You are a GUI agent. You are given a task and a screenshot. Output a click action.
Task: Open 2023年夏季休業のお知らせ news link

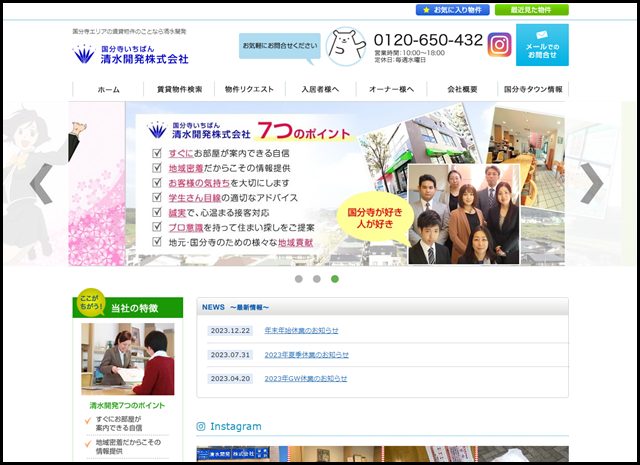point(306,354)
